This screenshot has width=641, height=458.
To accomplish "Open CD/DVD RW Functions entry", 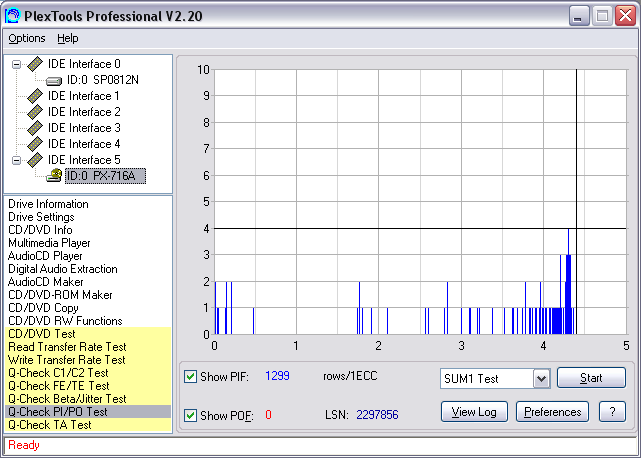I will (65, 321).
